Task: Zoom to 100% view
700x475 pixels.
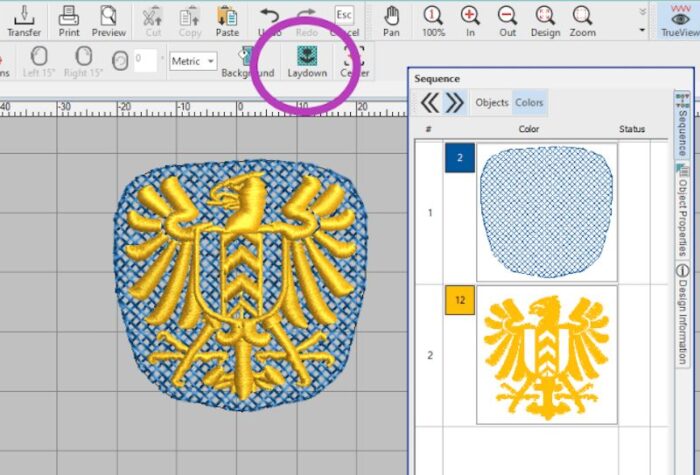Action: coord(433,20)
